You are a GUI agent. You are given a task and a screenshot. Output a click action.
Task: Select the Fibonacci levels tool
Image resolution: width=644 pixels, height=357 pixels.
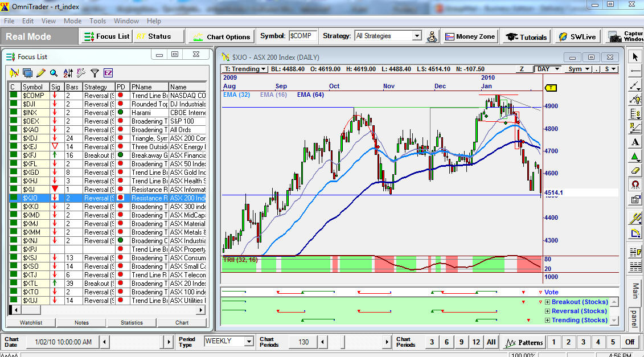pos(635,114)
